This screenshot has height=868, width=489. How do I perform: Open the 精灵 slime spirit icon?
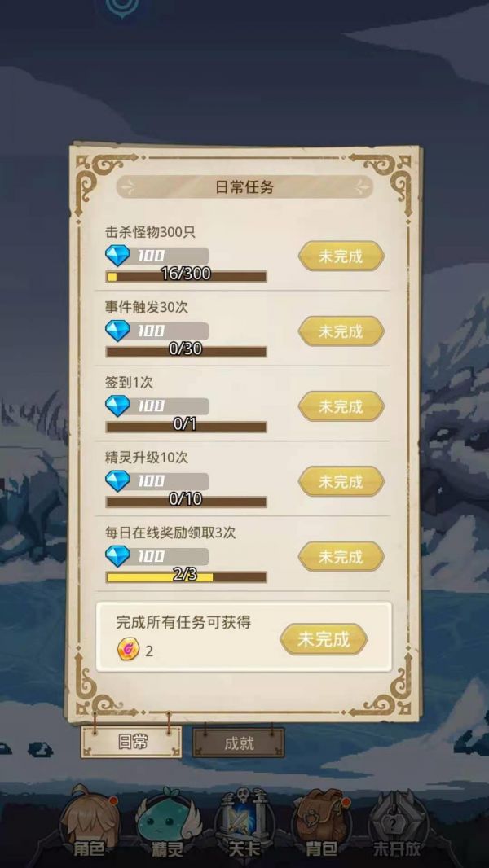[x=167, y=825]
